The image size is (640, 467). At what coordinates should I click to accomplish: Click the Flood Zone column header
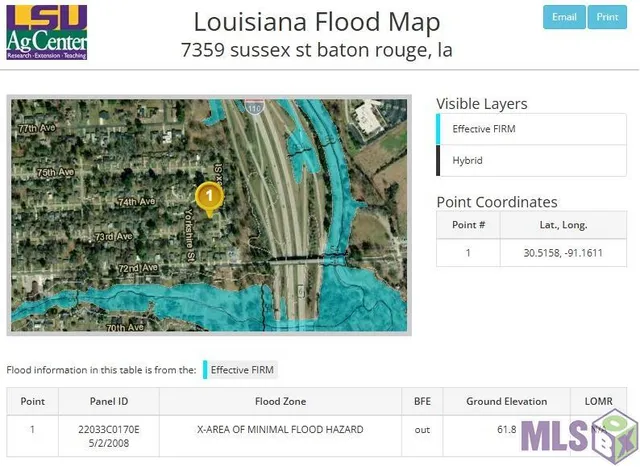[280, 402]
